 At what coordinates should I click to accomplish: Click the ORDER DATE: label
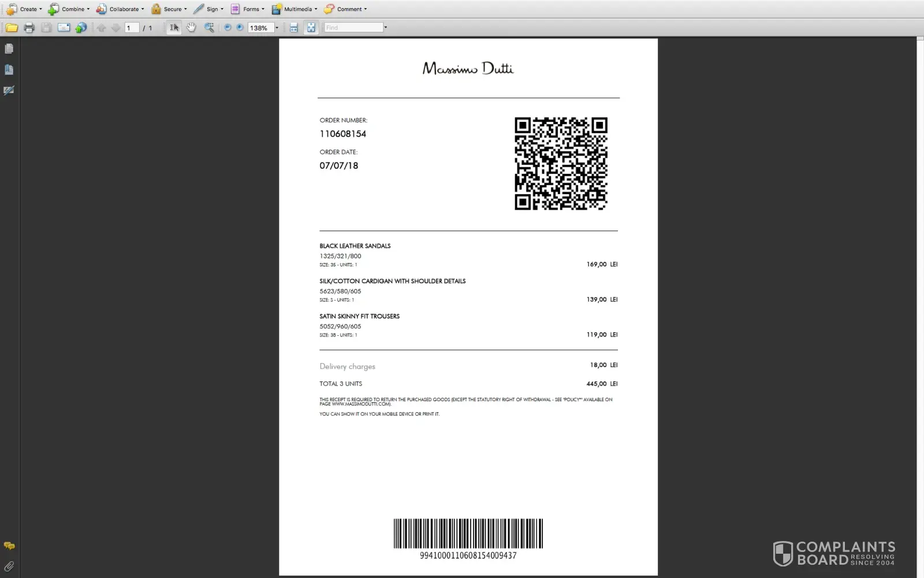tap(338, 152)
